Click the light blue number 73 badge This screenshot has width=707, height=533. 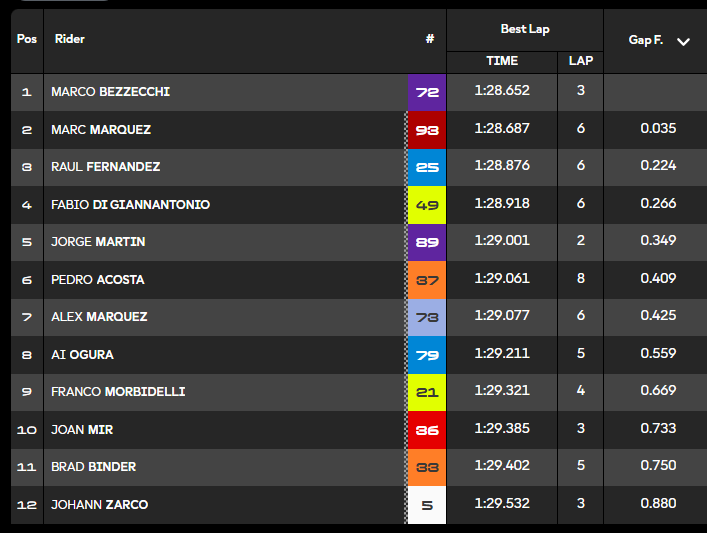tap(427, 317)
